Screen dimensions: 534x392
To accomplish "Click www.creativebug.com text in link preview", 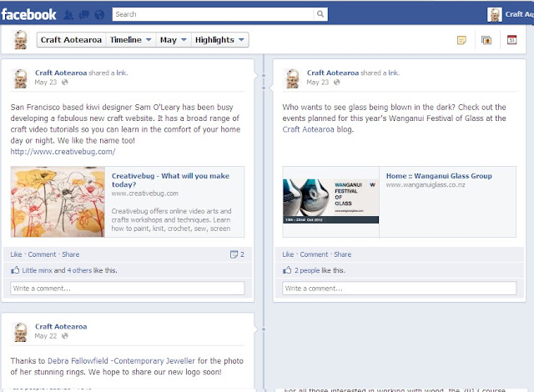I will tap(144, 193).
